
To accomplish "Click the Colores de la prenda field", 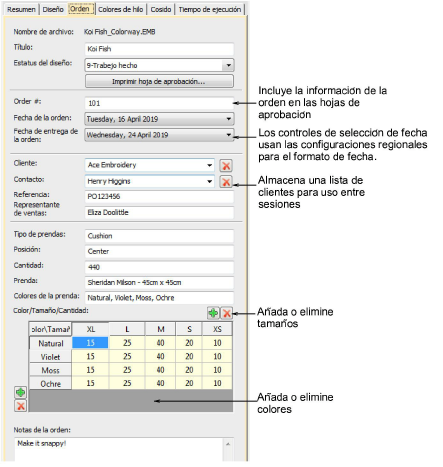I will 159,298.
